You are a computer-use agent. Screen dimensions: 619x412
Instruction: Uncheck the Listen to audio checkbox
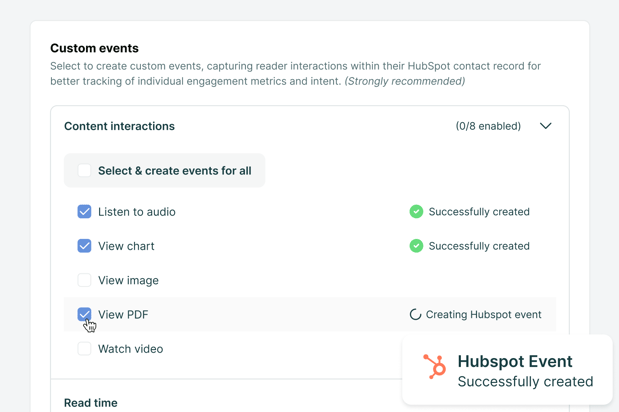pyautogui.click(x=84, y=212)
